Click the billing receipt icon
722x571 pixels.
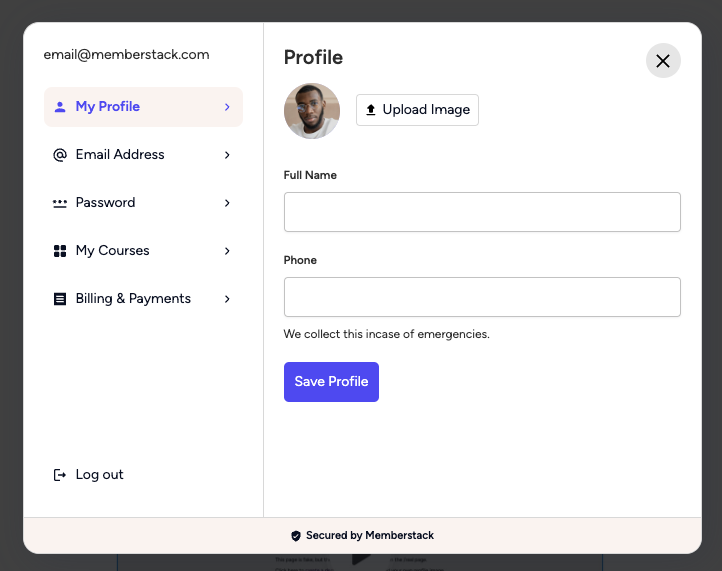tap(60, 299)
